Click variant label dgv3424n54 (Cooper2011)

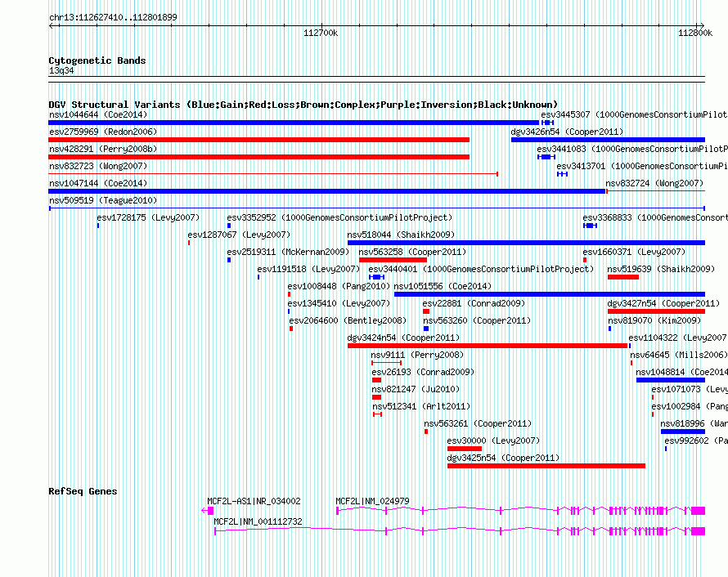[403, 338]
